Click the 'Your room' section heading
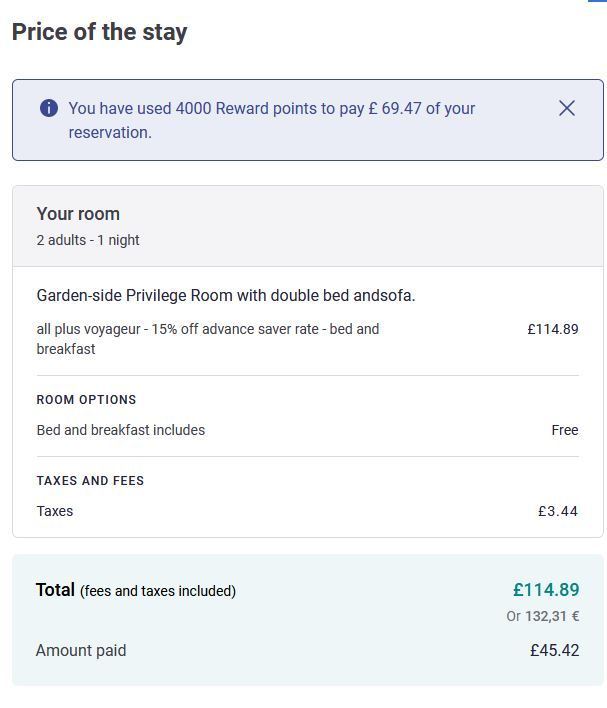The image size is (607, 708). pyautogui.click(x=78, y=214)
